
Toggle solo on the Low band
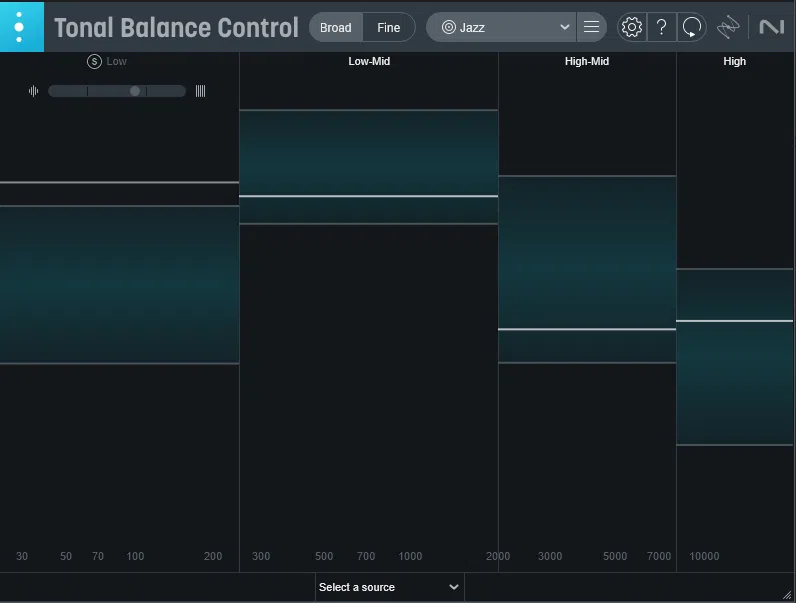pyautogui.click(x=94, y=61)
